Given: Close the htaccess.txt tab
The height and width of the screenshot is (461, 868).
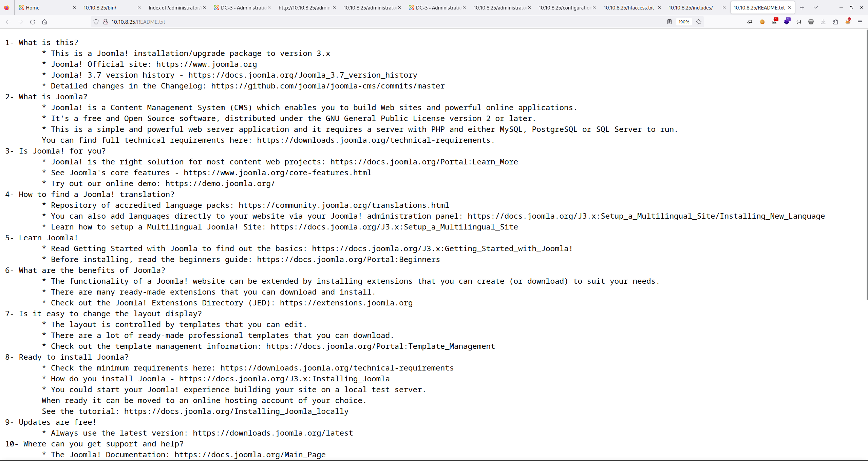Looking at the screenshot, I should pyautogui.click(x=659, y=7).
